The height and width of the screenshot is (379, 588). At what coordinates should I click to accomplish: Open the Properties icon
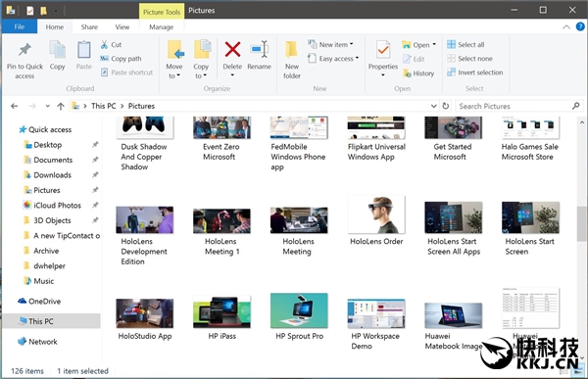coord(383,50)
